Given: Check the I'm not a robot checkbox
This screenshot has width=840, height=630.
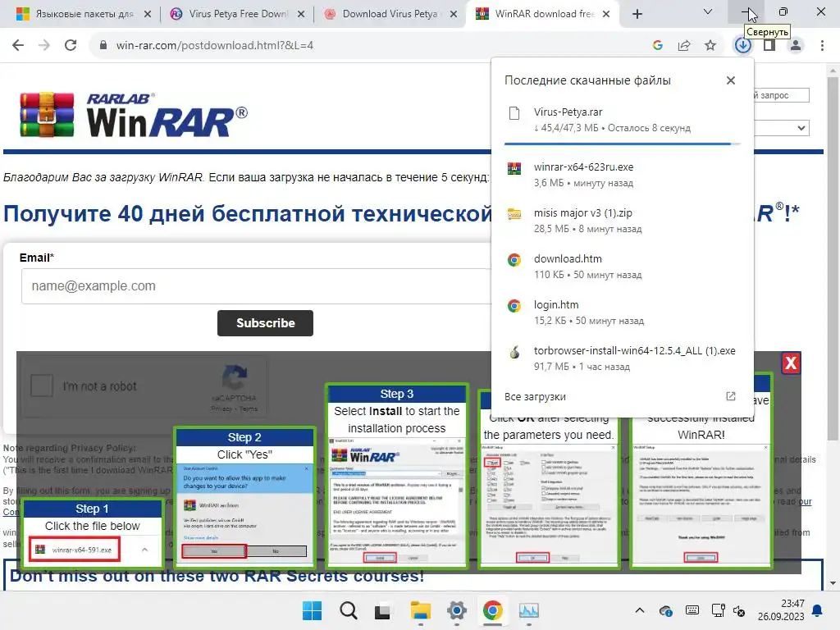Looking at the screenshot, I should [x=42, y=386].
